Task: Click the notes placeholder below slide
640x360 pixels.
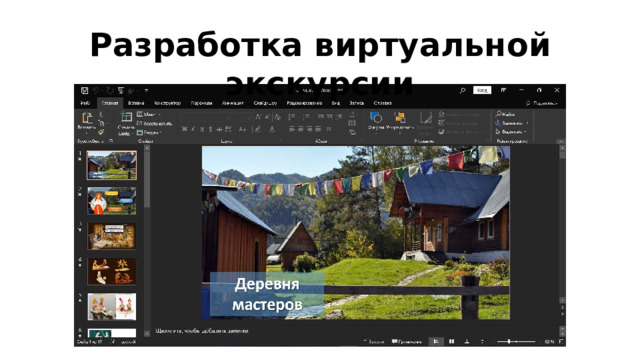Action: [202, 331]
